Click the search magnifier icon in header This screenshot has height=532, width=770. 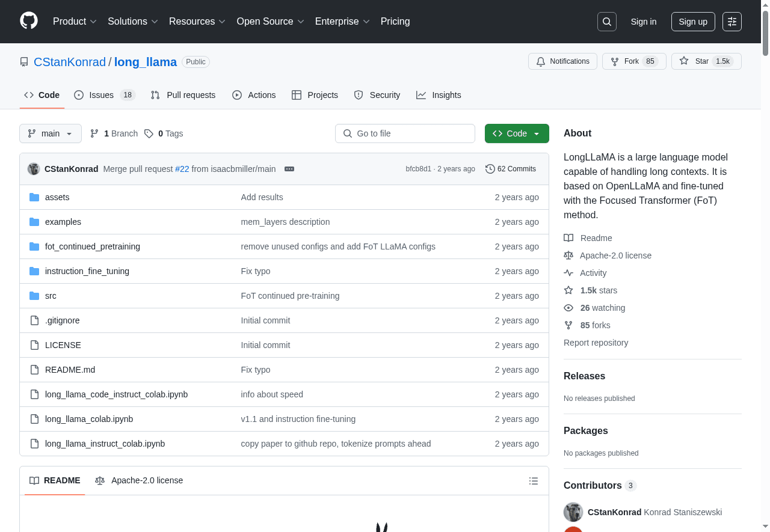tap(607, 22)
